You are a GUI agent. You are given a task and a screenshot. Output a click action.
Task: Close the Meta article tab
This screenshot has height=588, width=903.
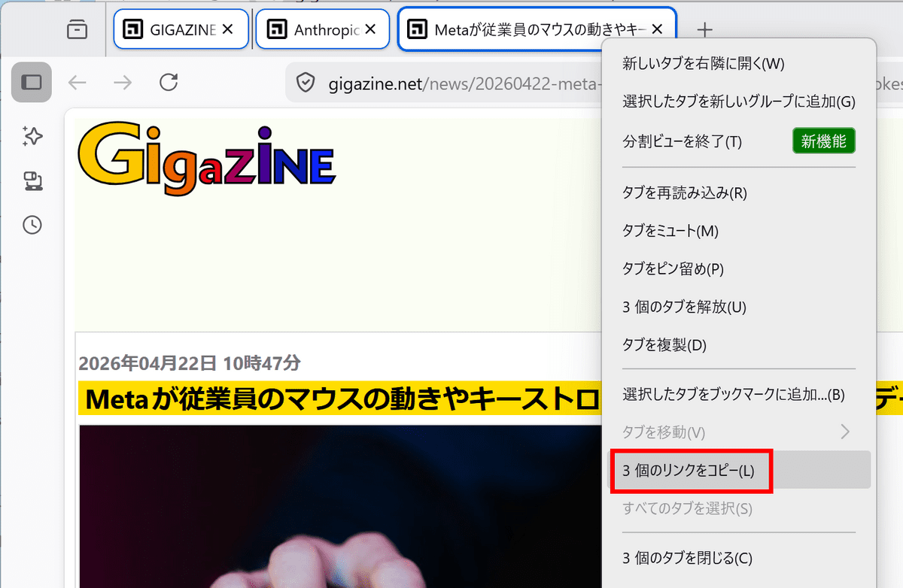(x=657, y=29)
